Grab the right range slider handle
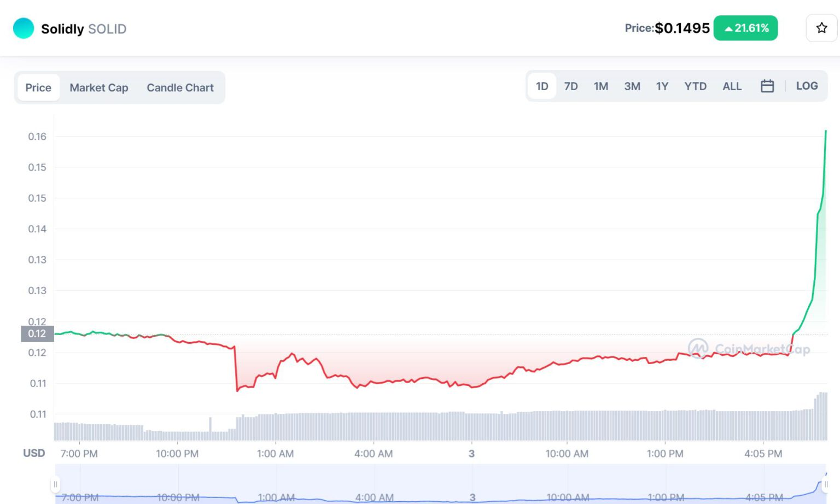 pos(826,484)
